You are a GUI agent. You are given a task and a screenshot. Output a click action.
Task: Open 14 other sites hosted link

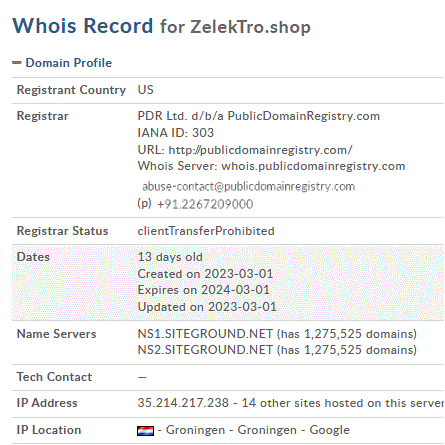click(342, 403)
